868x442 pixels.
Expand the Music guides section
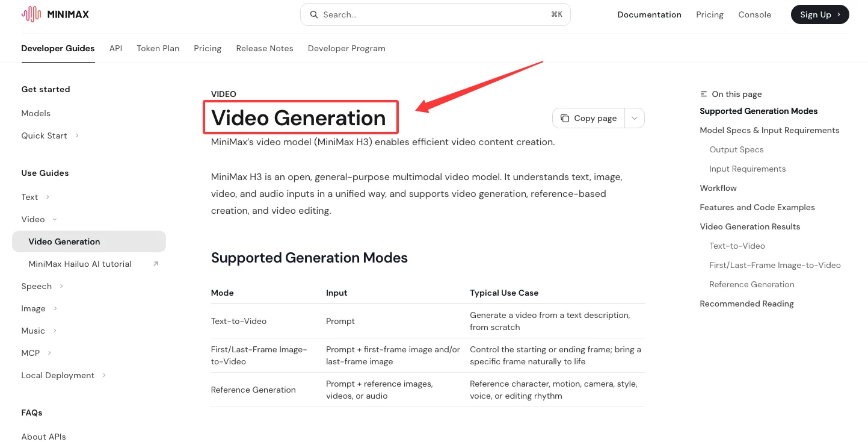click(55, 331)
